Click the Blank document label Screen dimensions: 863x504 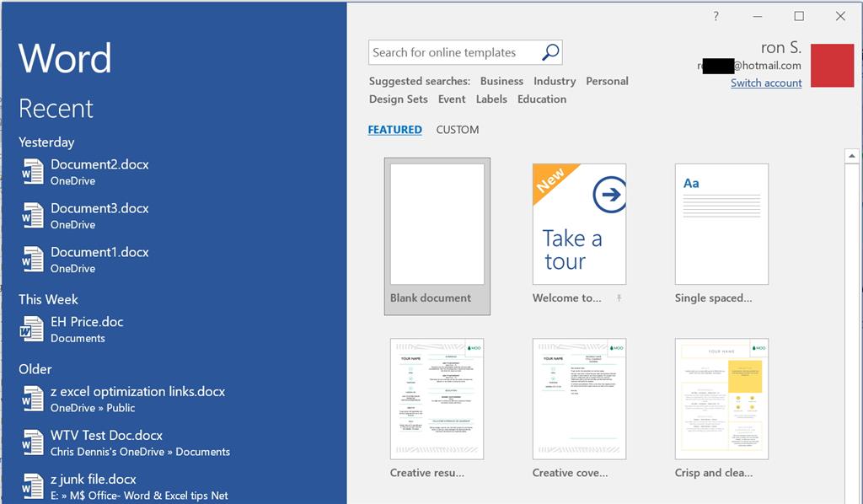(x=431, y=298)
